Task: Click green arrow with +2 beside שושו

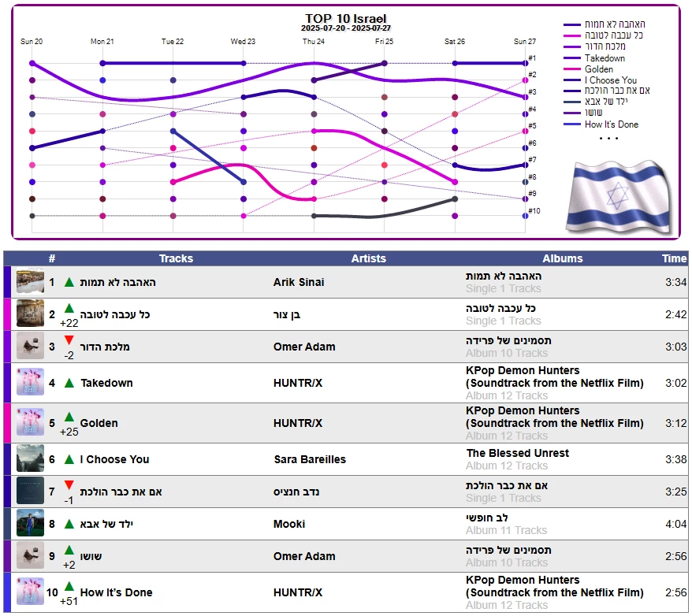Action: (x=69, y=550)
